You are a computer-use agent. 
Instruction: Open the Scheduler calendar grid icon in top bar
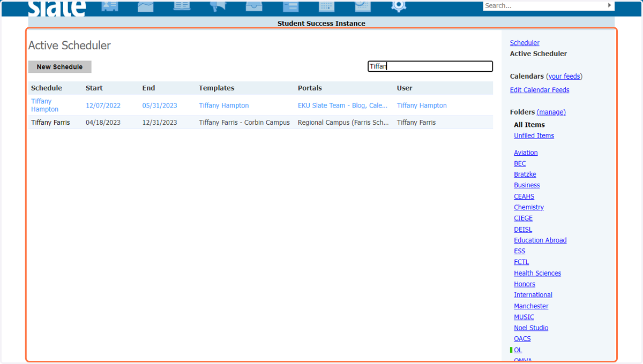[x=326, y=5]
